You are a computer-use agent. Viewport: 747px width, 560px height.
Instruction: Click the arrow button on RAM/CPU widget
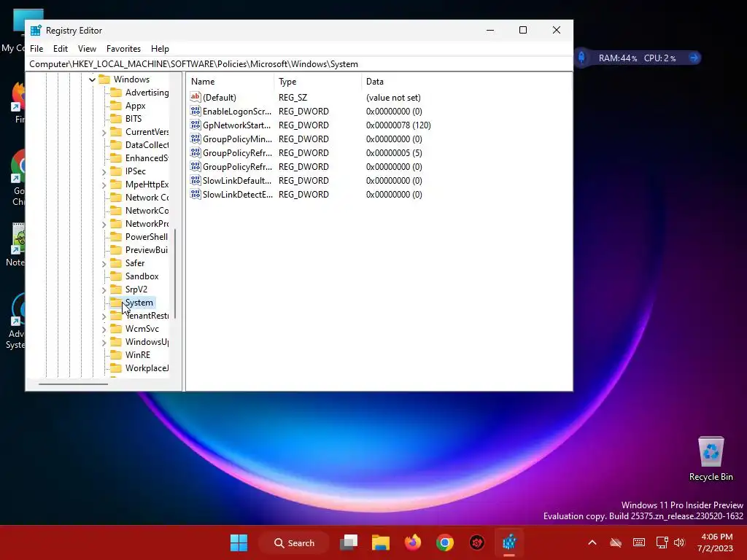(694, 58)
